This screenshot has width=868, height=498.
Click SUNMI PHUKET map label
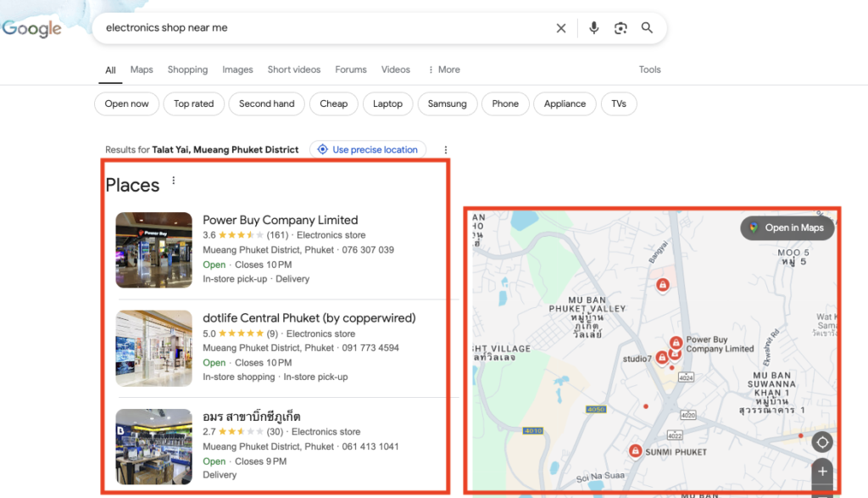676,452
